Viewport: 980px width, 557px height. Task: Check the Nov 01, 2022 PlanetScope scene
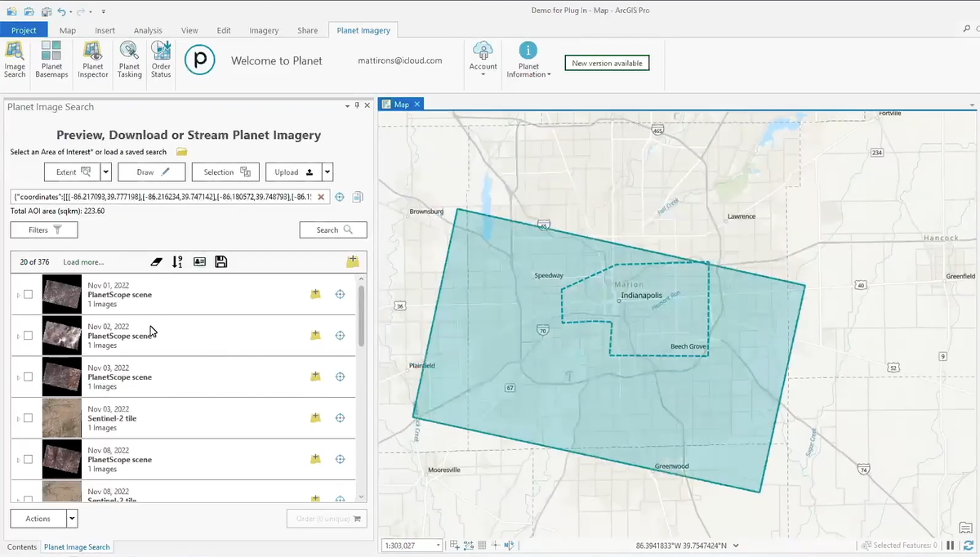pyautogui.click(x=28, y=294)
